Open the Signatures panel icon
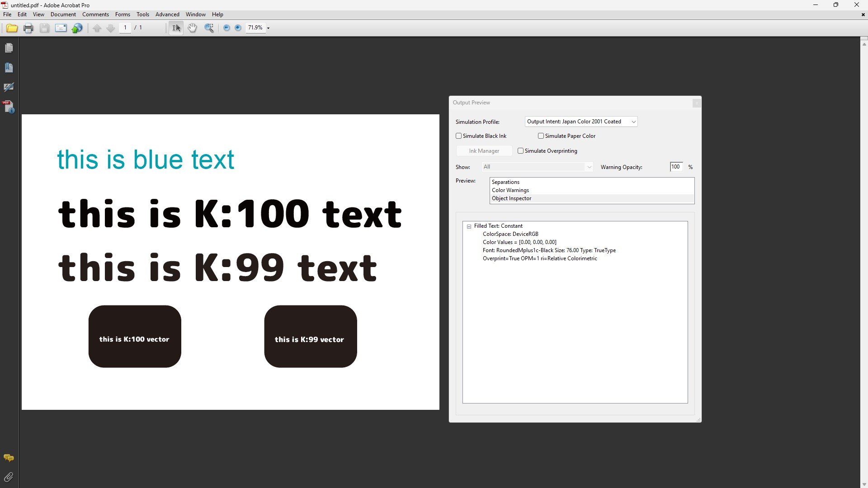Viewport: 868px width, 488px height. pyautogui.click(x=9, y=87)
